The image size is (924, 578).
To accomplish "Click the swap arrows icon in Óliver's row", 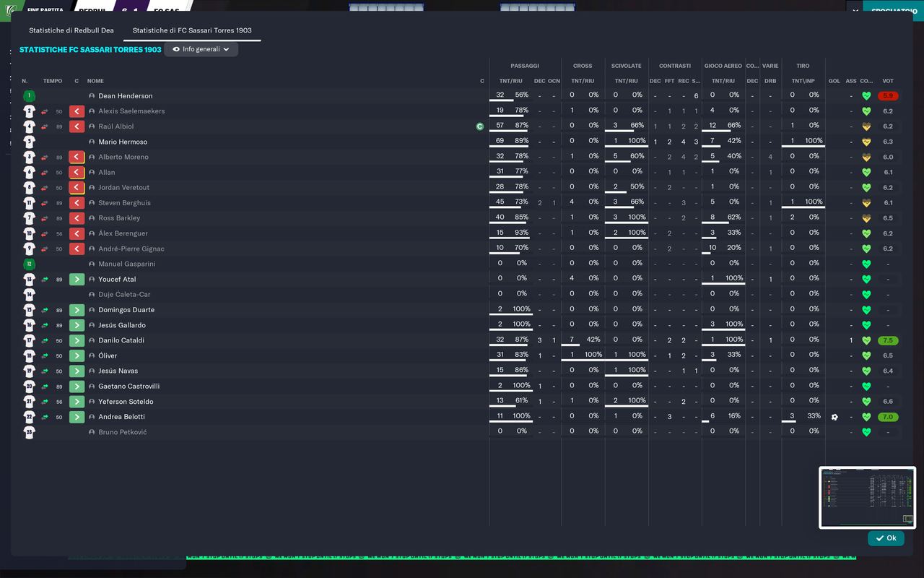I will [45, 356].
